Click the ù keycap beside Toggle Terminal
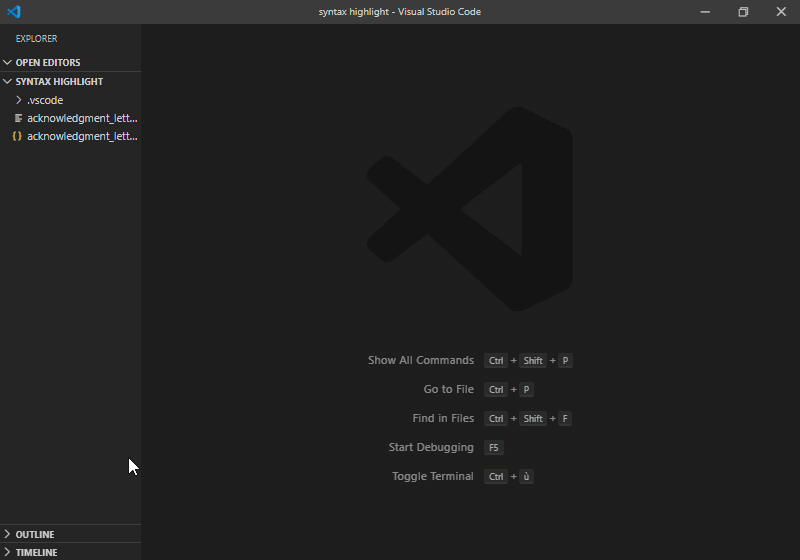The image size is (800, 560). [526, 476]
